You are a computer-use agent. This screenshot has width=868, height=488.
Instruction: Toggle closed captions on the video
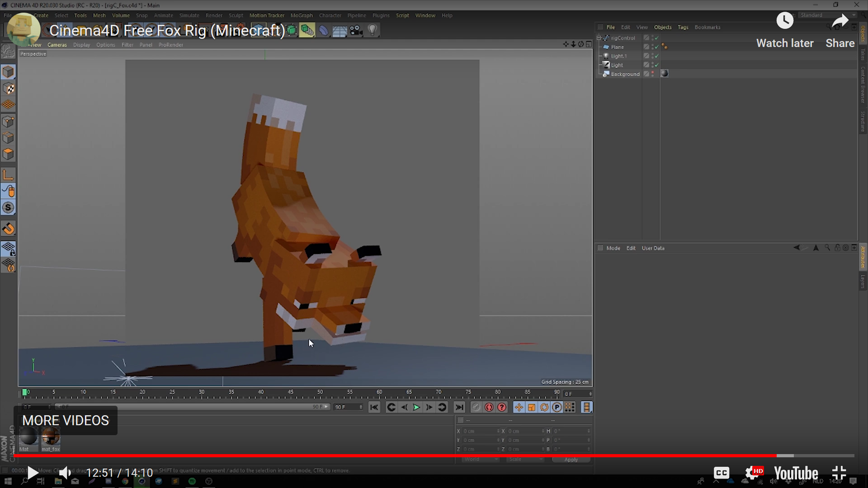pyautogui.click(x=722, y=473)
